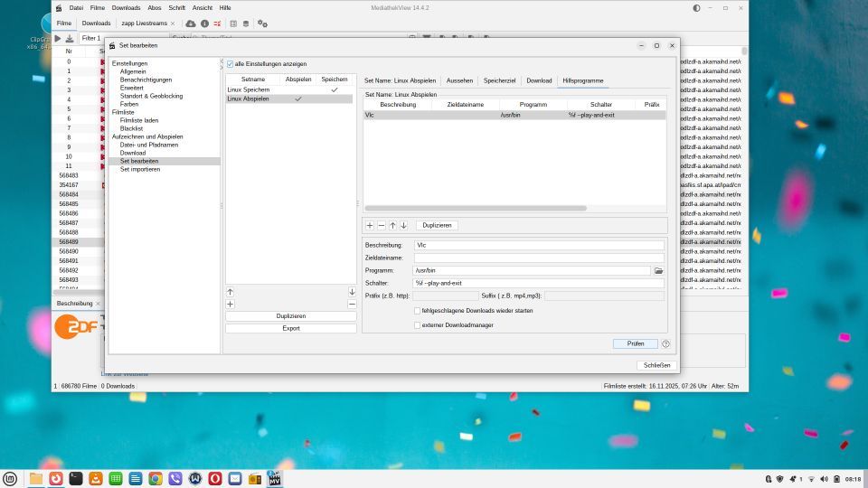This screenshot has width=868, height=488.
Task: Click the folder browse icon beside Programm
Action: point(659,270)
